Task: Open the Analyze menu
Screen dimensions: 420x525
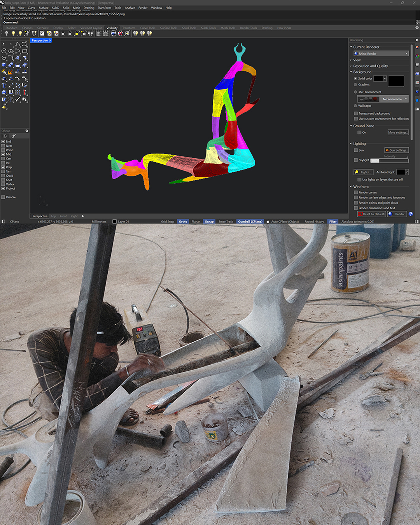Action: coord(130,8)
